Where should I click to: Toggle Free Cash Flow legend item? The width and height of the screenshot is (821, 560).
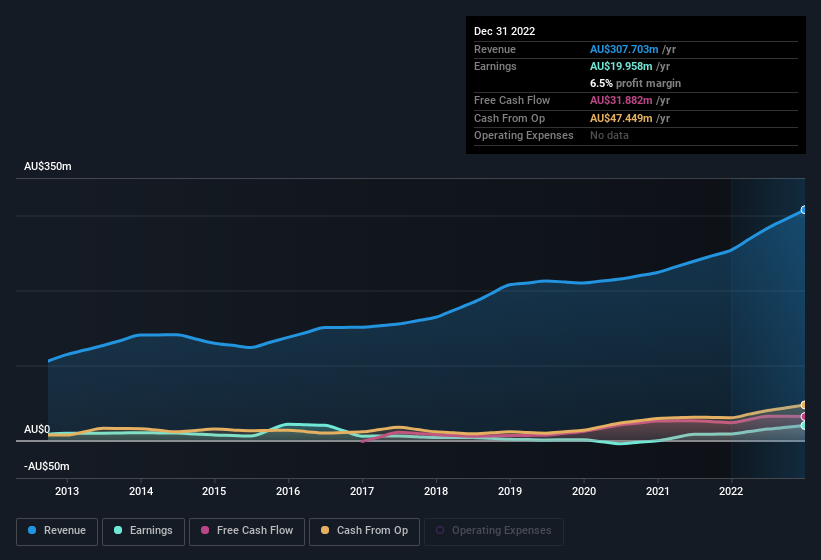pyautogui.click(x=246, y=531)
